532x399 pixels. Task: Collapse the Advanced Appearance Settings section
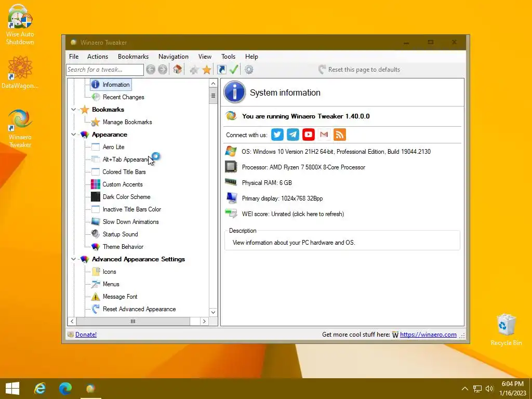(73, 259)
